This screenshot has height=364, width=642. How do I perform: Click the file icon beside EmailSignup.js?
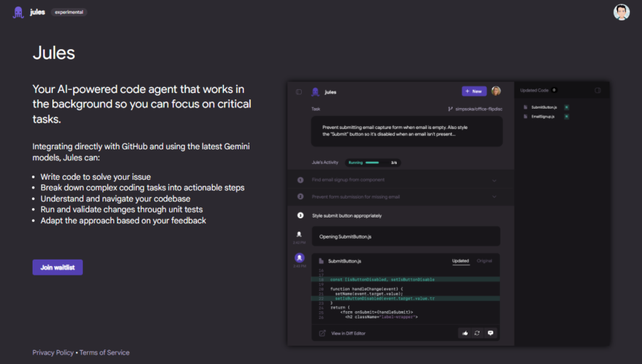coord(525,117)
